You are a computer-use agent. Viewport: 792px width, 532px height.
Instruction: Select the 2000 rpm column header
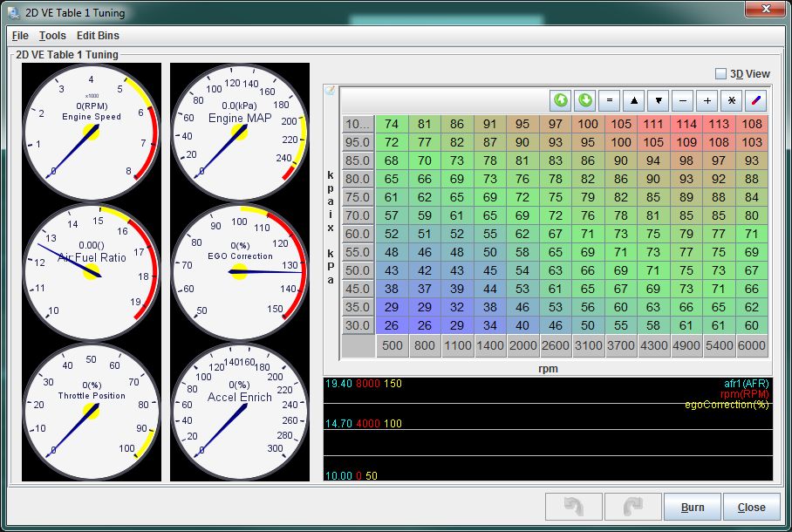click(x=522, y=345)
